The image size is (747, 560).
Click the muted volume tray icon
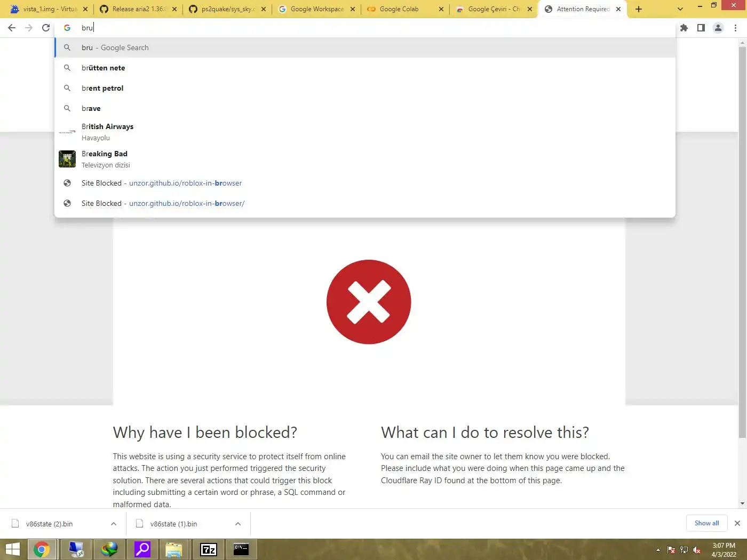[697, 550]
